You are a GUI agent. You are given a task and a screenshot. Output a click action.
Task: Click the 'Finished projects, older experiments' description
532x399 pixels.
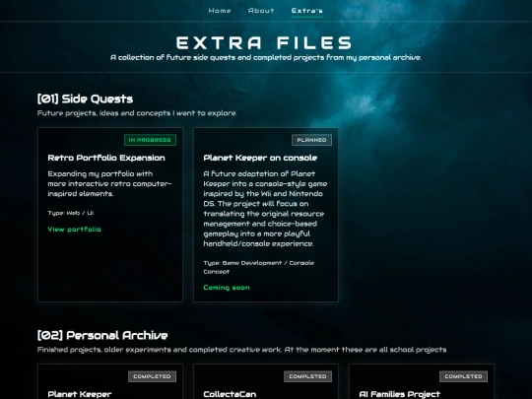click(242, 350)
